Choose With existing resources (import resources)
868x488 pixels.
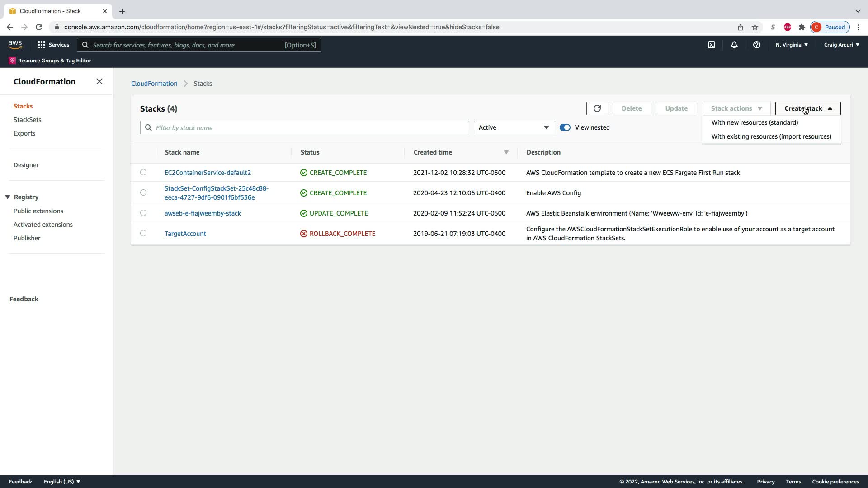coord(771,136)
